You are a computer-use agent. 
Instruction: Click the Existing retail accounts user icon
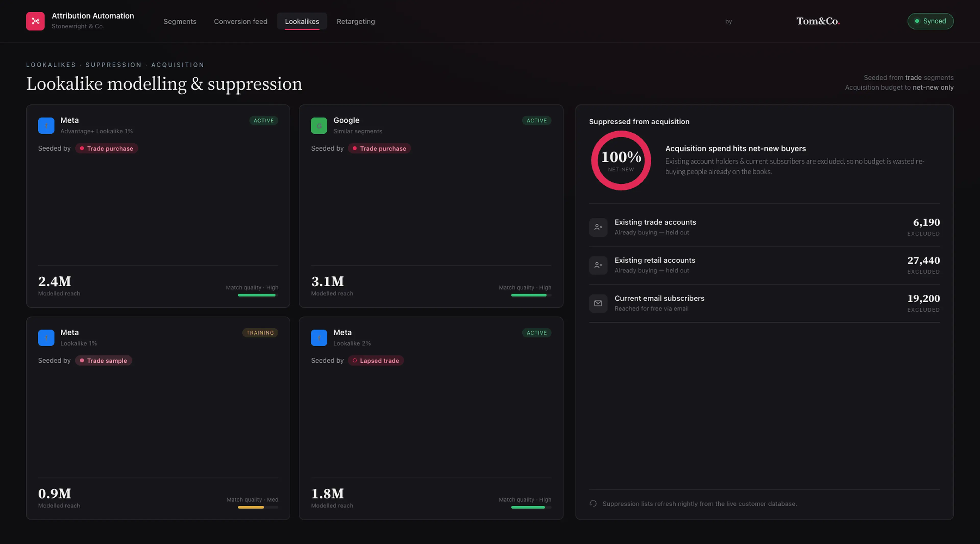tap(598, 265)
